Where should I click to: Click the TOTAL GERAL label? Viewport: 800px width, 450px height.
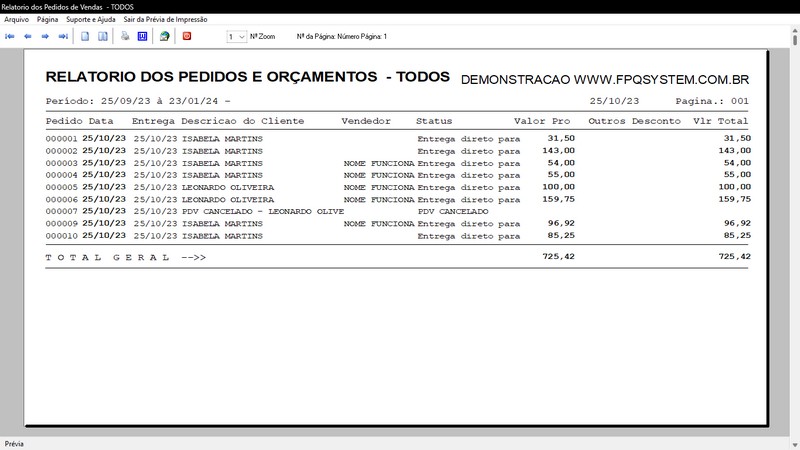click(126, 258)
